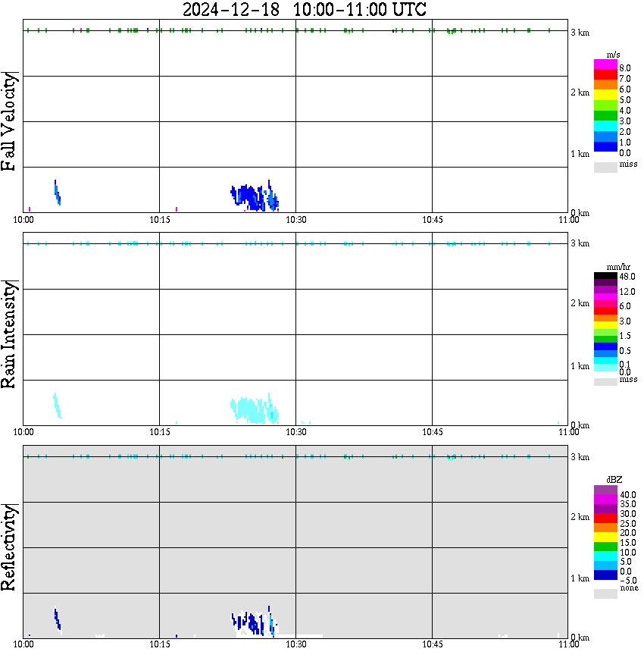This screenshot has height=658, width=644.
Task: Select the orange 6.0 m/s fall velocity swatch
Action: pos(605,84)
